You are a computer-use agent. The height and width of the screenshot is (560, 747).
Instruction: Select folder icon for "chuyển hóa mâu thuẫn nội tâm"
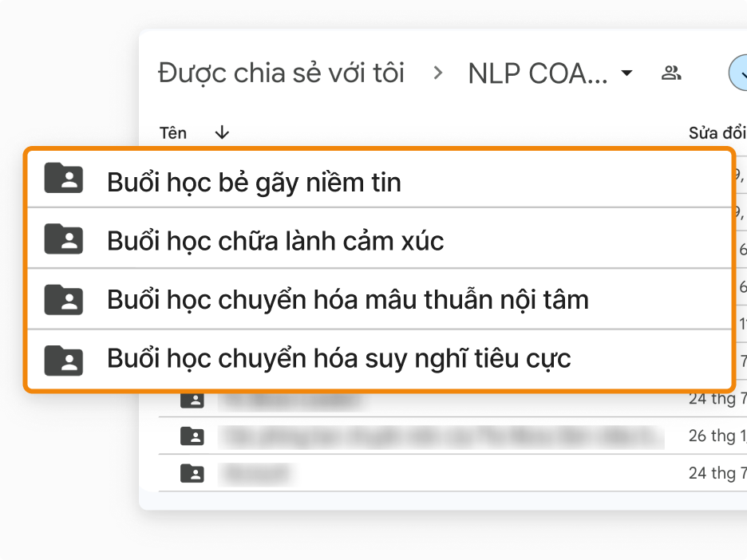64,298
